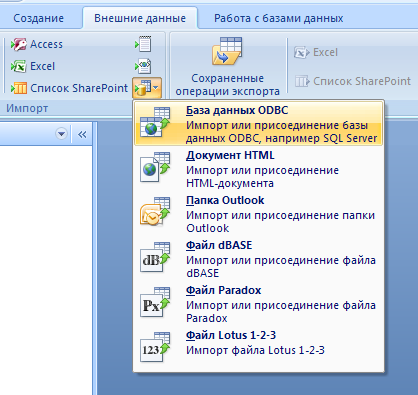Select the Документ HTML menu entry
The width and height of the screenshot is (418, 395).
[259, 168]
